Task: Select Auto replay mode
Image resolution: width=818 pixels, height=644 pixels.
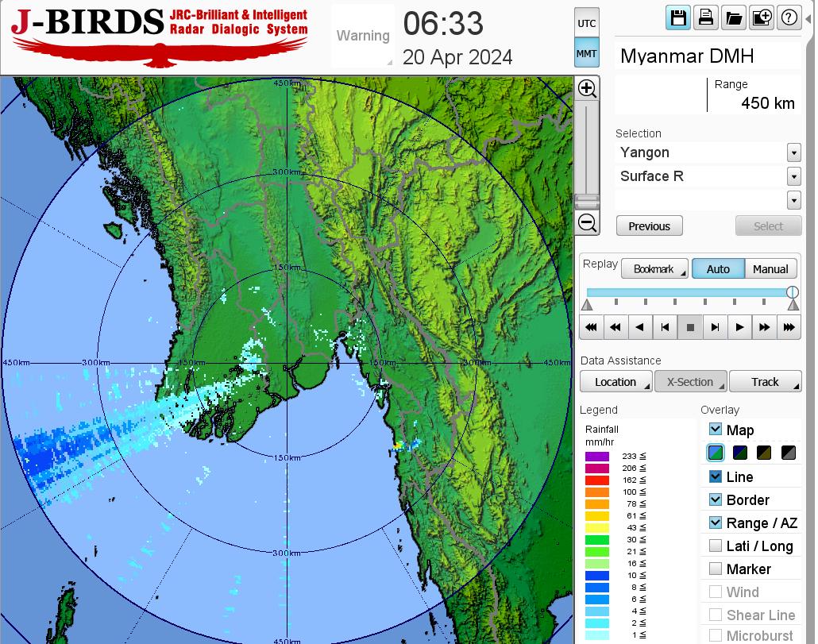Action: [718, 269]
